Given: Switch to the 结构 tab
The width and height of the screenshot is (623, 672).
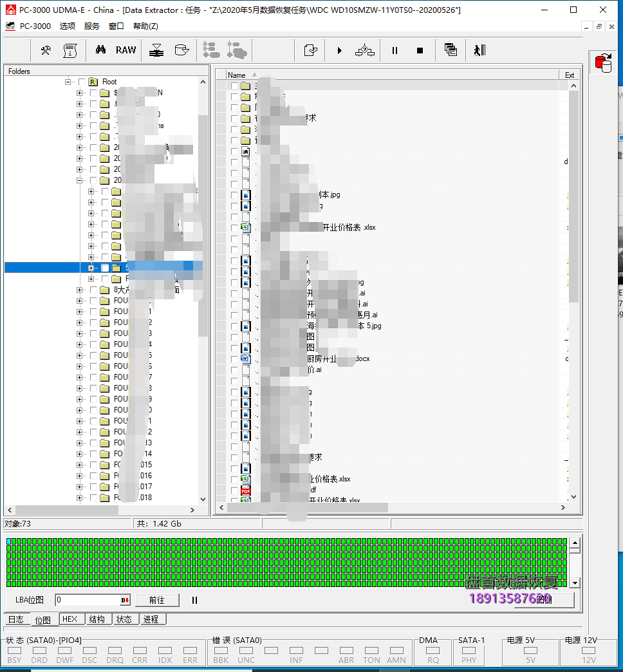Looking at the screenshot, I should pos(97,619).
